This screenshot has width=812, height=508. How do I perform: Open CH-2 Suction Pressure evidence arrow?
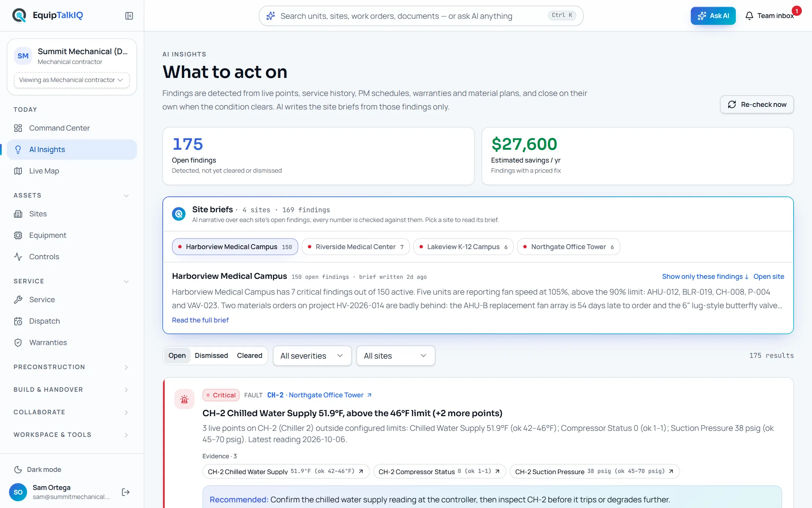tap(671, 471)
